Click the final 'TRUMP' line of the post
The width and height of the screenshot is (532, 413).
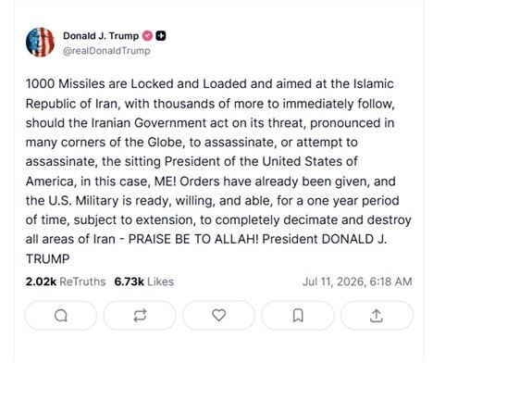tap(47, 258)
